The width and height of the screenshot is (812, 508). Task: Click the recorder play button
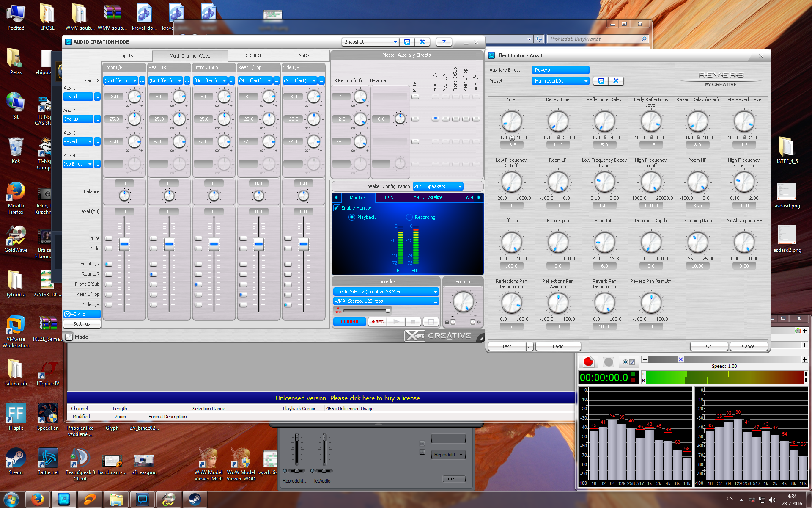[x=396, y=322]
